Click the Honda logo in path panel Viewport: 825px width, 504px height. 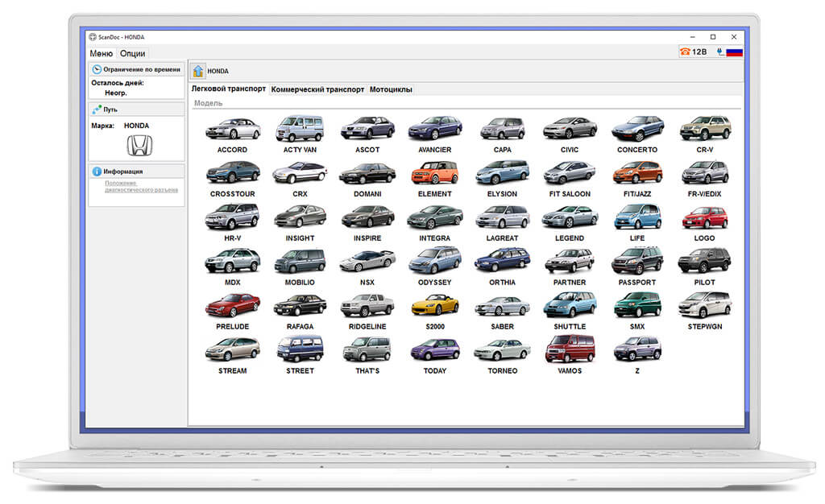coord(139,146)
